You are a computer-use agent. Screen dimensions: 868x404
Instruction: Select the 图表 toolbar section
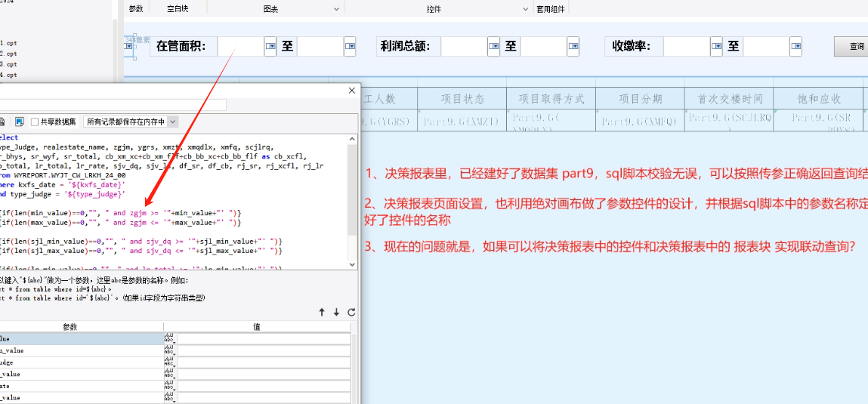[270, 9]
